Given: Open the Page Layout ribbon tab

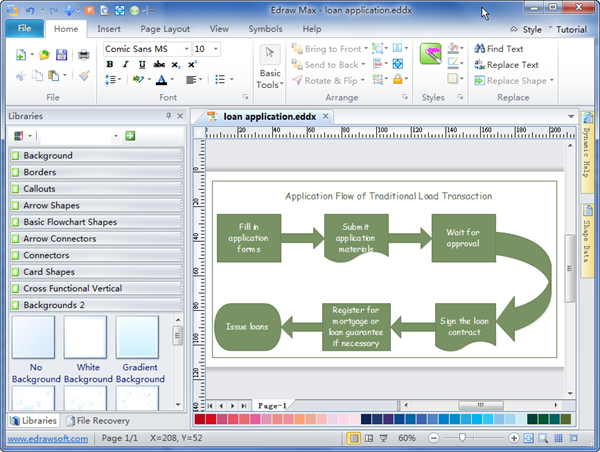Looking at the screenshot, I should tap(165, 29).
